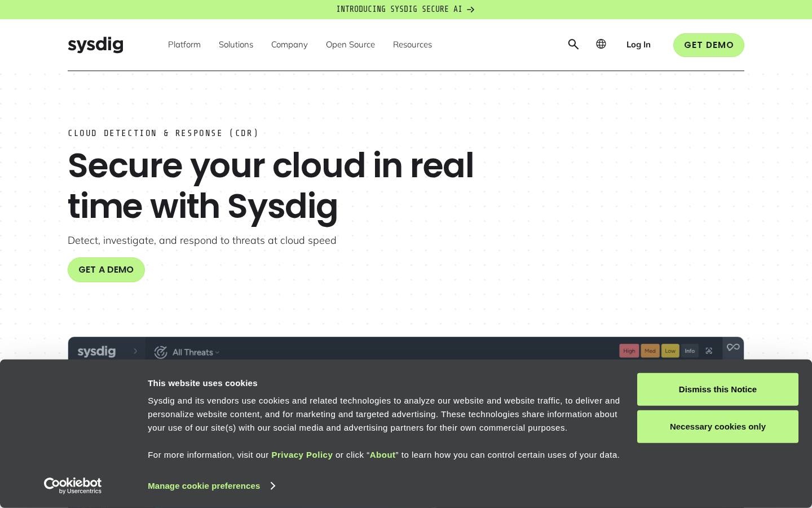The width and height of the screenshot is (812, 508).
Task: Open the Open Source menu
Action: pyautogui.click(x=350, y=45)
